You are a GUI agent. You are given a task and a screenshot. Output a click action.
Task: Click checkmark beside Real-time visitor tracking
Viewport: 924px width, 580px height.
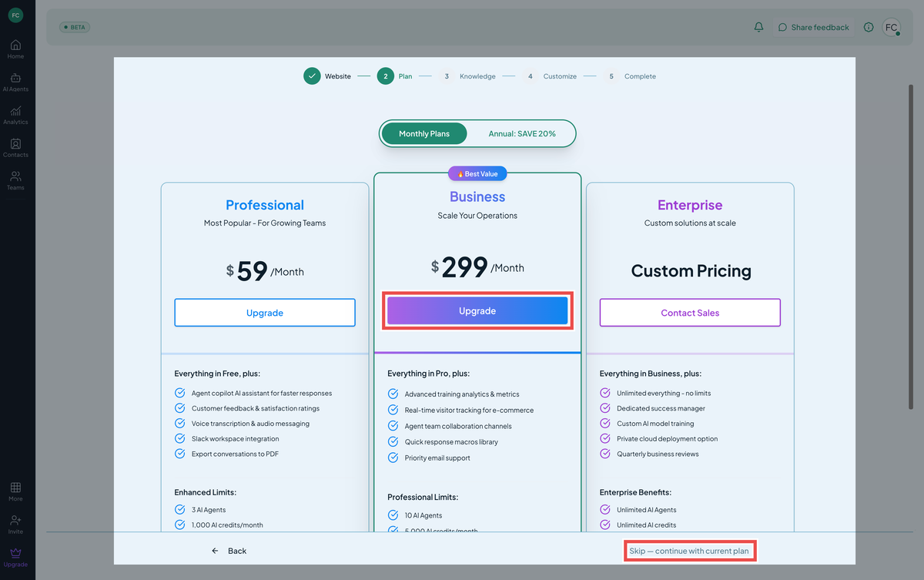[x=393, y=410]
